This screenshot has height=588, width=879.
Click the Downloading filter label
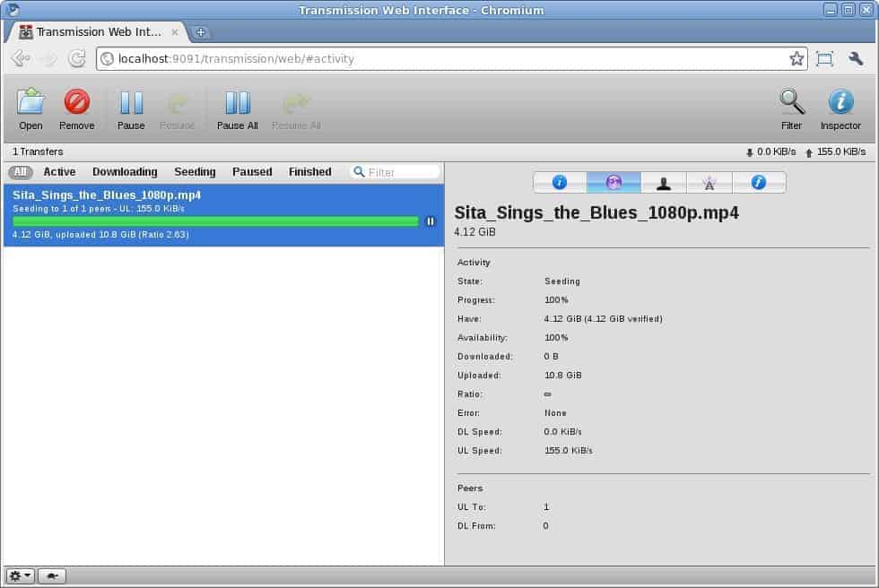125,171
